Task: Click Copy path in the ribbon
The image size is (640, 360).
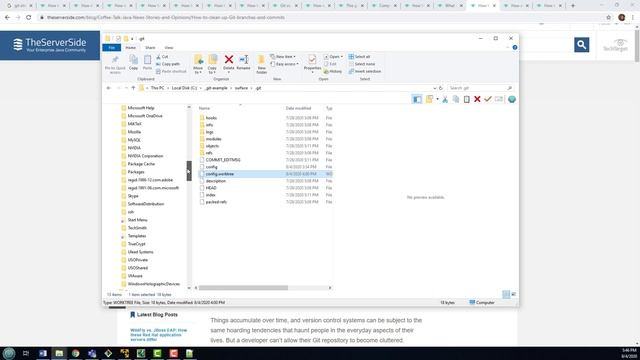Action: click(168, 64)
